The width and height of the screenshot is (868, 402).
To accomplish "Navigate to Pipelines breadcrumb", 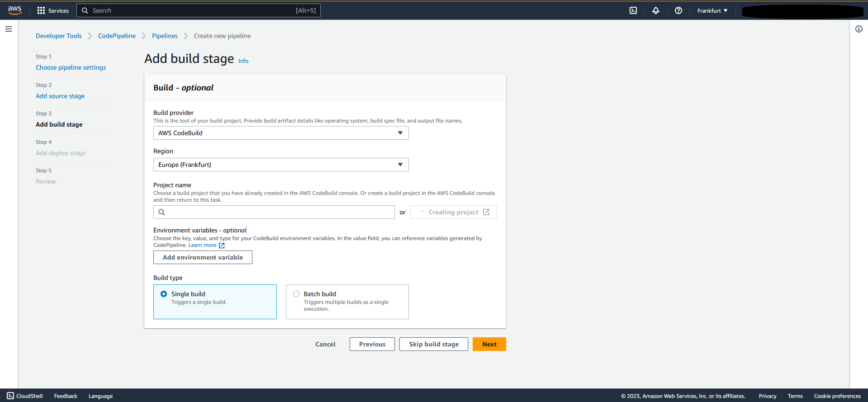I will pos(165,36).
